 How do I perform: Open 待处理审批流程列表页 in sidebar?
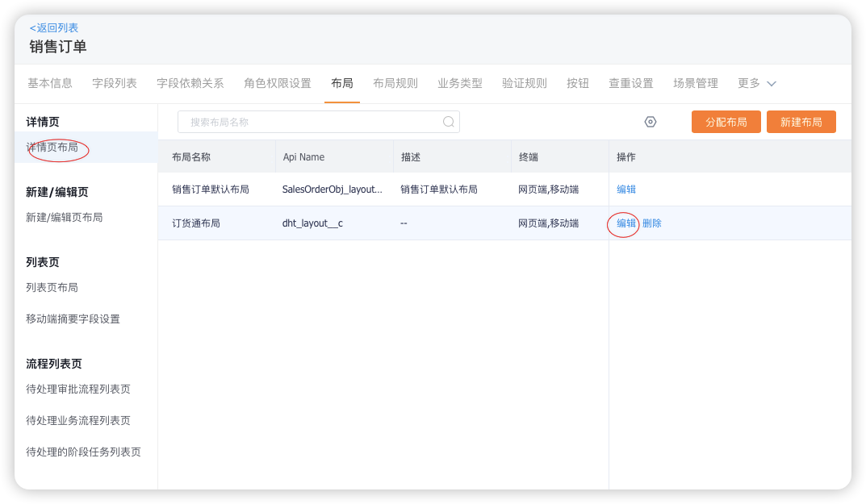click(77, 389)
